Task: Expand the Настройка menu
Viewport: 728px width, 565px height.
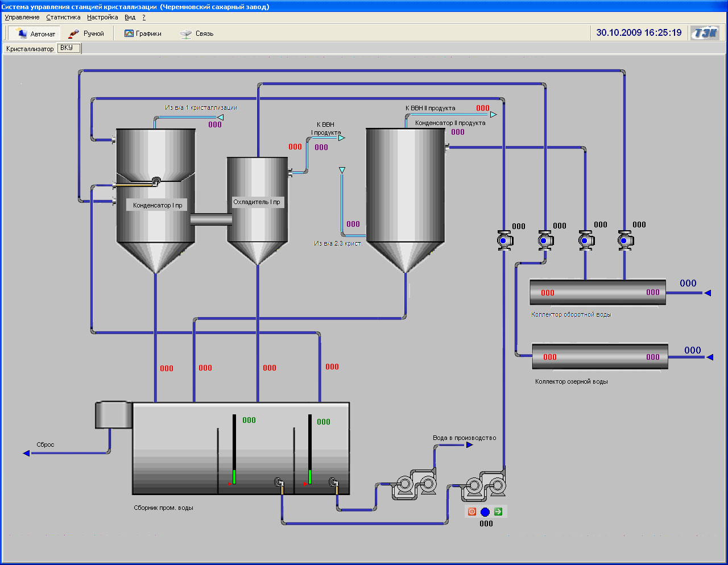Action: point(102,17)
